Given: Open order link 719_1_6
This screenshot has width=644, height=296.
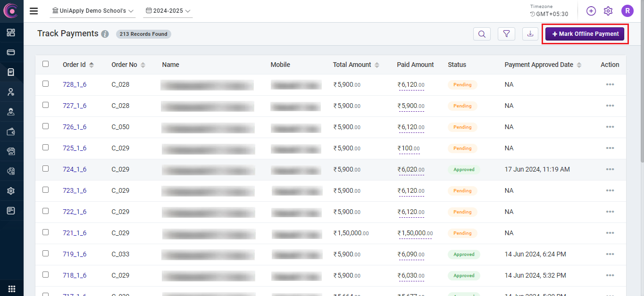Looking at the screenshot, I should 75,254.
